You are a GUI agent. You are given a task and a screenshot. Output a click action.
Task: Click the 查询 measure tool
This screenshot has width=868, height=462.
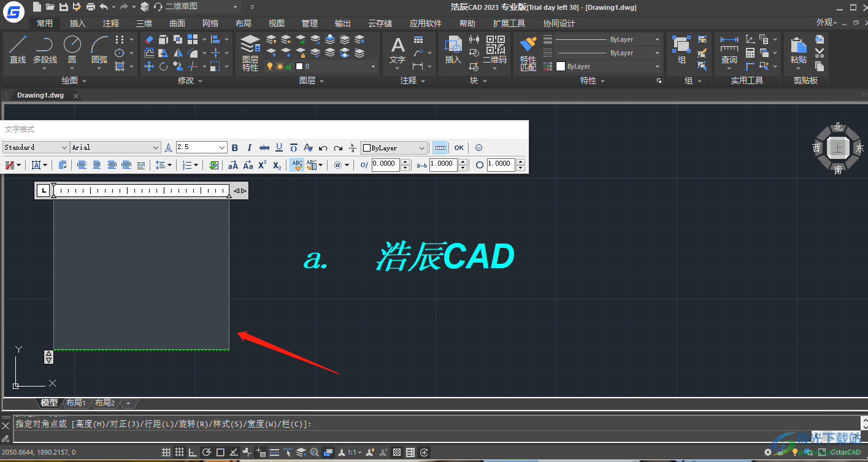tap(729, 50)
